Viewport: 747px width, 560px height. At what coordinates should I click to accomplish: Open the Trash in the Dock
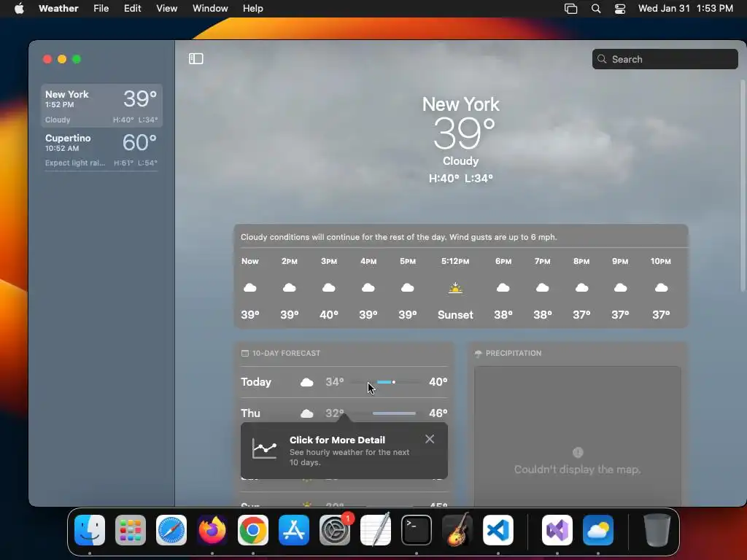pos(657,530)
